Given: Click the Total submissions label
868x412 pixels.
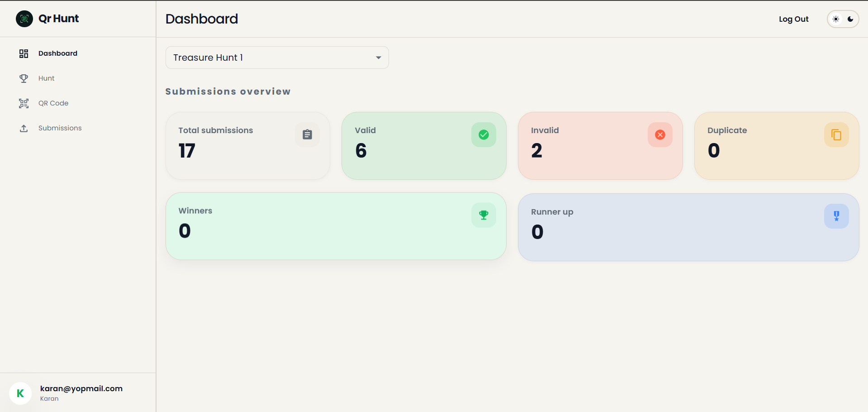Looking at the screenshot, I should [216, 130].
